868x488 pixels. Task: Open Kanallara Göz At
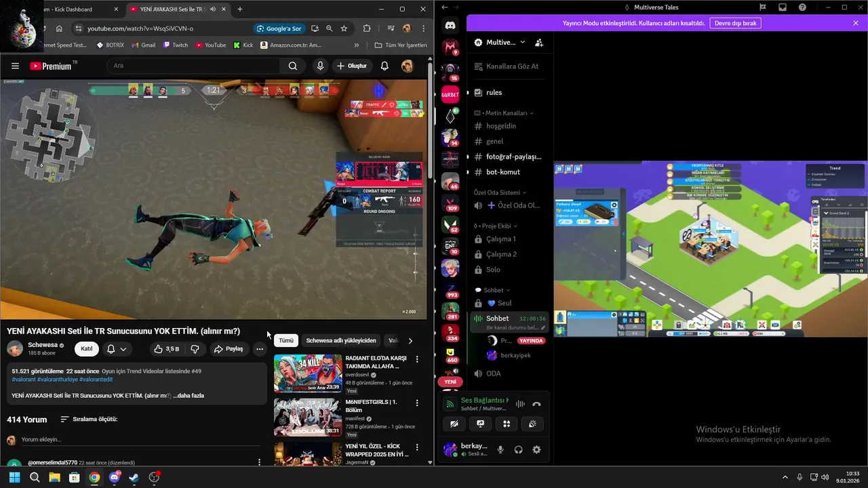point(509,66)
